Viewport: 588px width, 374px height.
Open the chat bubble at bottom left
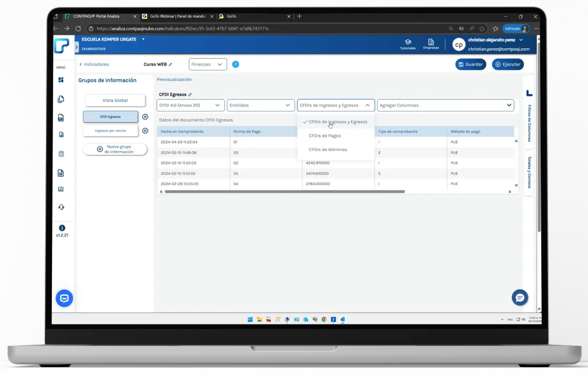pyautogui.click(x=64, y=298)
